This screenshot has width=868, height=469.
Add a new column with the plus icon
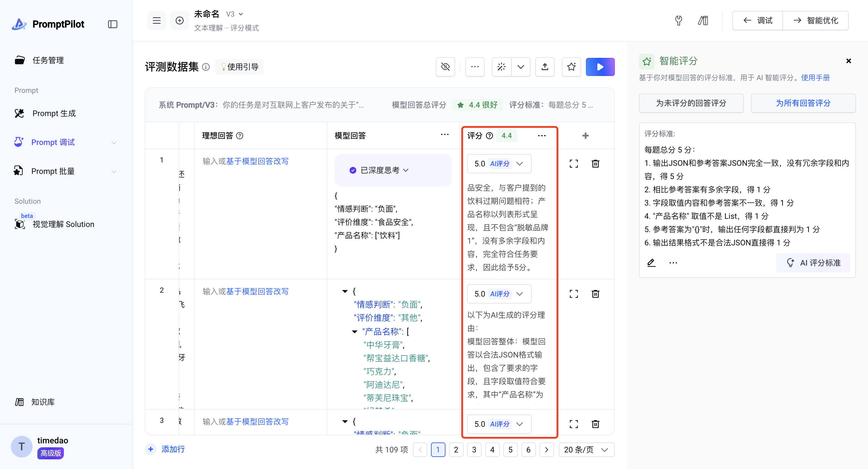coord(585,135)
